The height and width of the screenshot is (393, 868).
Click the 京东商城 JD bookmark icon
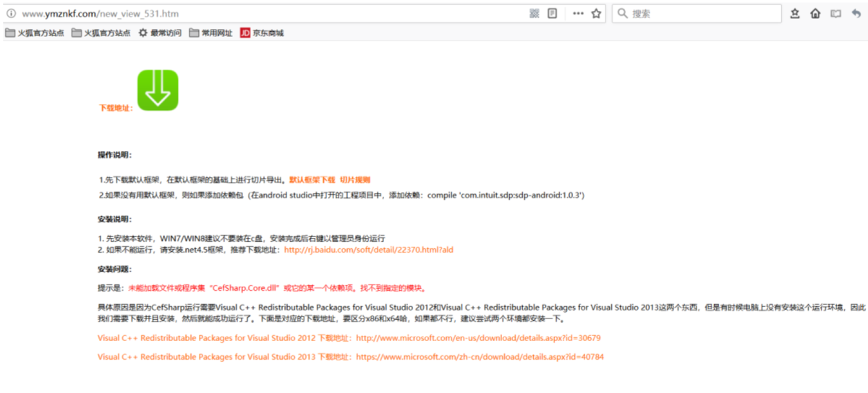click(x=244, y=33)
